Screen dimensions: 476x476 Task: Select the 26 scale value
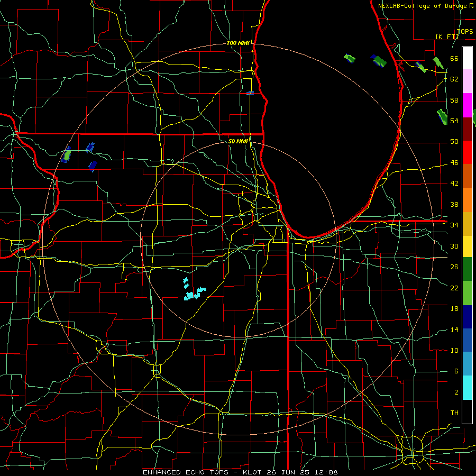tap(454, 267)
